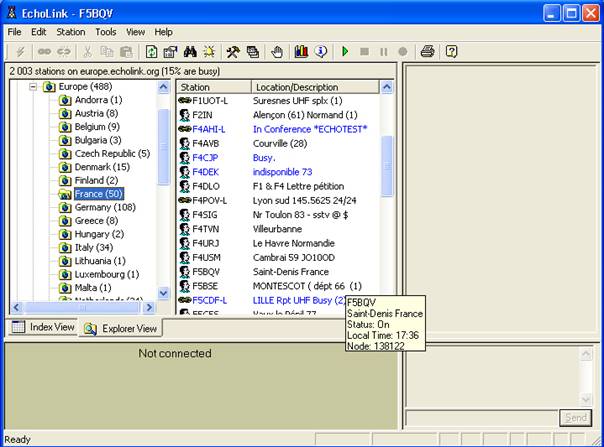Viewport: 604px width, 447px height.
Task: Open the preferences stacked-windows icon
Action: tap(253, 52)
